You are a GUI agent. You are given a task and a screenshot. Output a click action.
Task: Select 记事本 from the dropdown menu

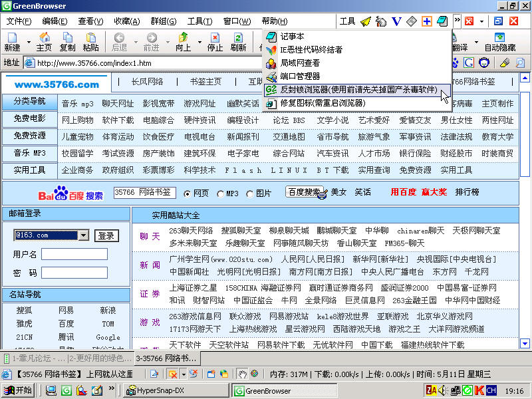(357, 37)
